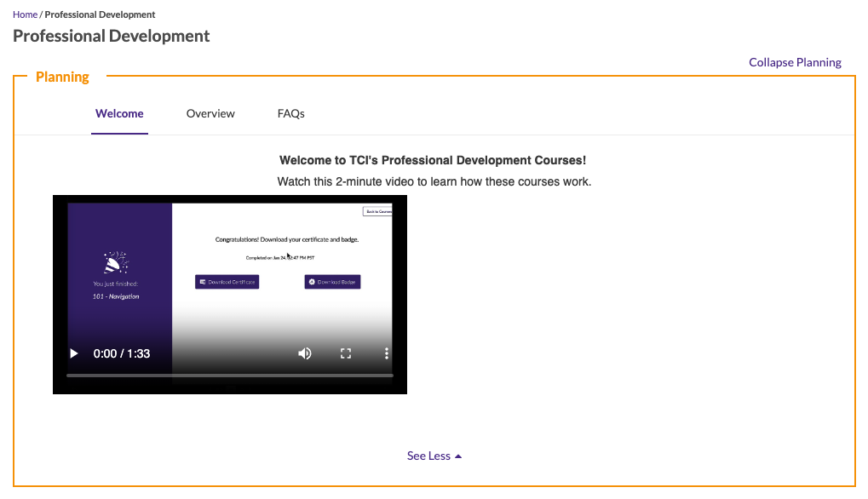Viewport: 868px width, 499px height.
Task: Click the Download Certificate button in the video
Action: click(226, 281)
